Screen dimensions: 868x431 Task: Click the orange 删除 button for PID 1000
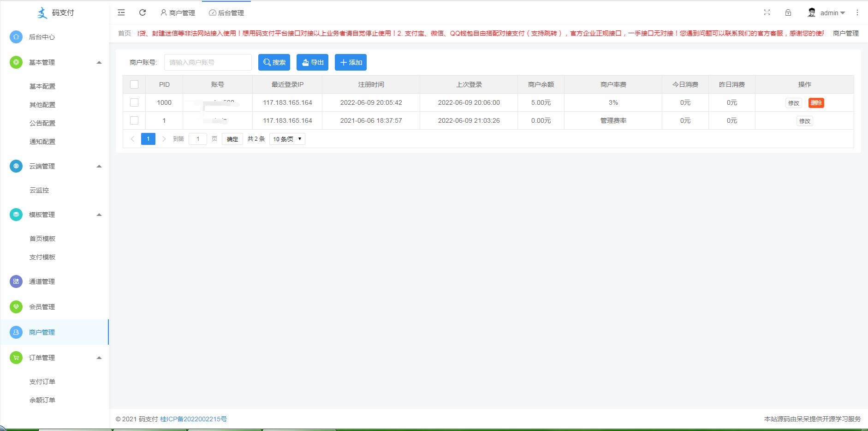(x=816, y=103)
